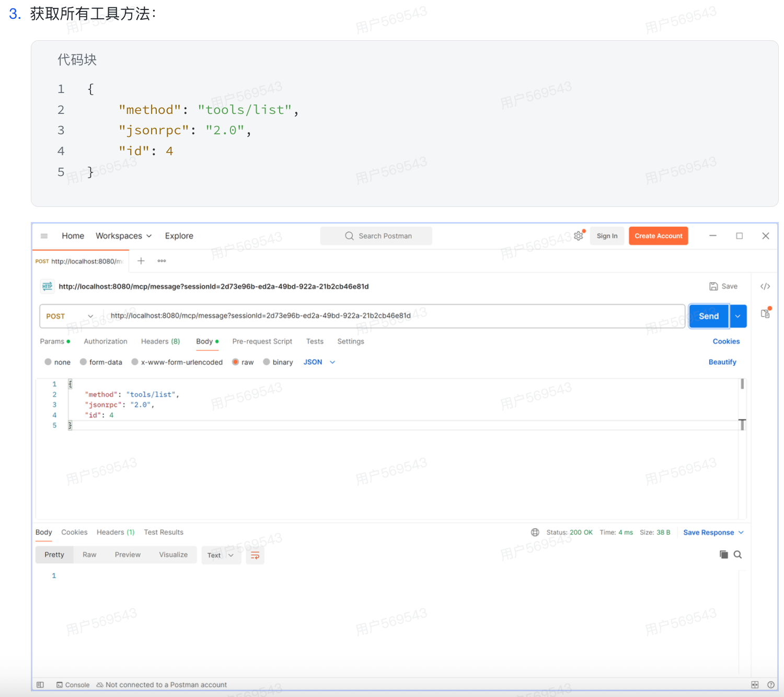Click the two-pane layout icon
784x697 pixels.
pos(755,684)
